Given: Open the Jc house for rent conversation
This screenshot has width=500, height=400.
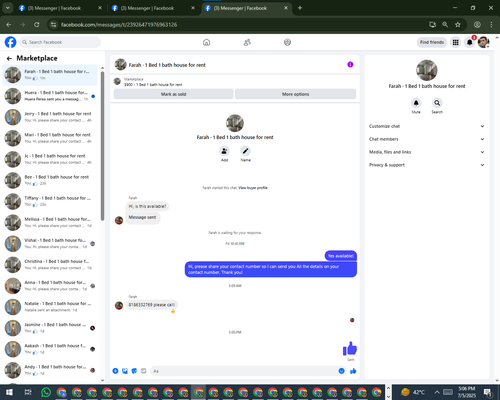Looking at the screenshot, I should pyautogui.click(x=50, y=159).
